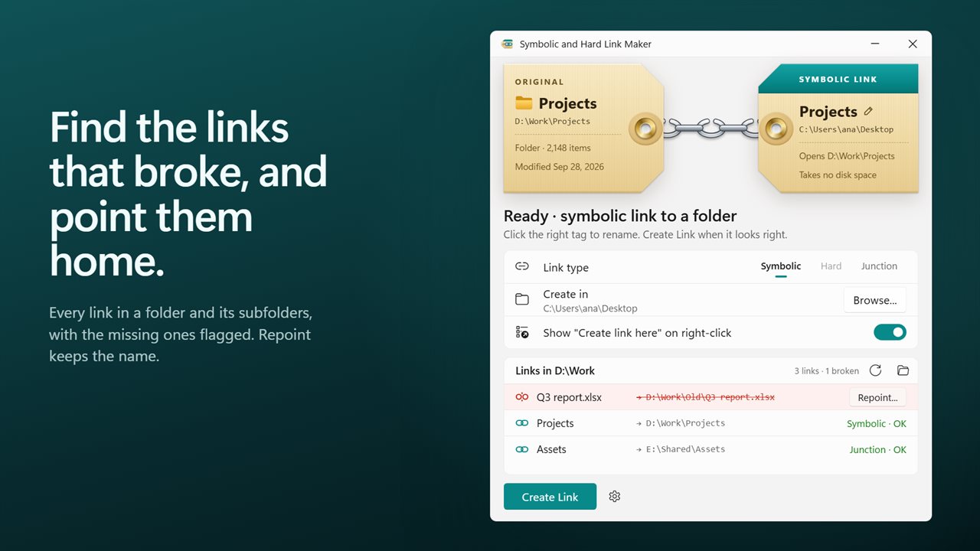Click the chain icon beside Link type
This screenshot has height=551, width=980.
point(522,266)
